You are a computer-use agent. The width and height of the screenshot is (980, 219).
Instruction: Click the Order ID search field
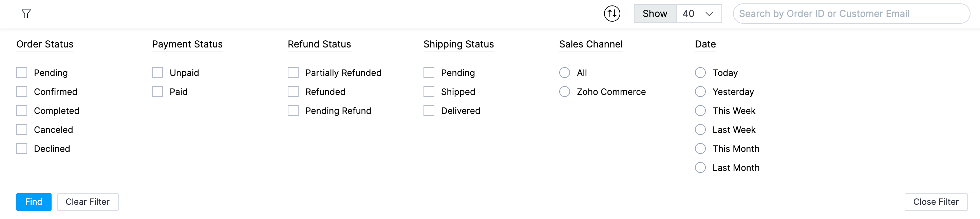point(851,14)
